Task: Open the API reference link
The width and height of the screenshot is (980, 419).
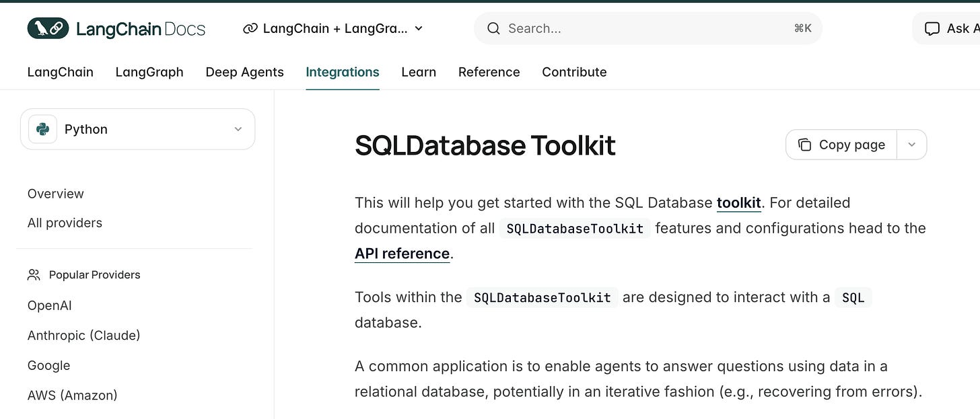Action: click(x=402, y=254)
